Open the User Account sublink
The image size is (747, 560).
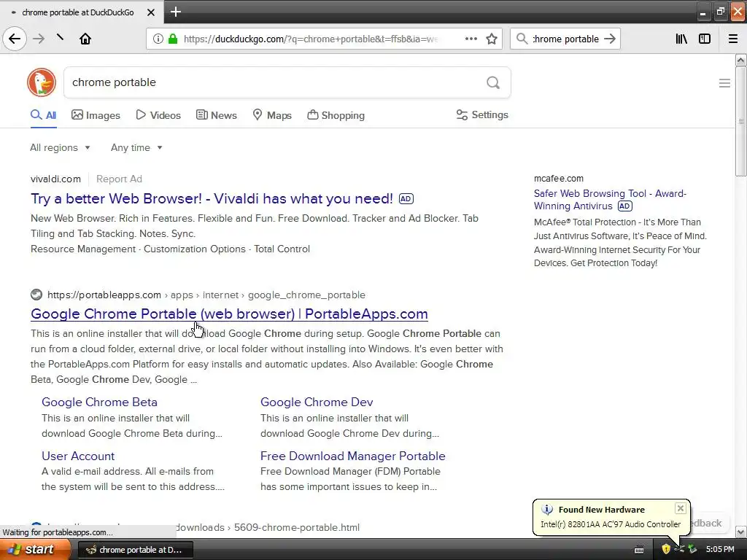(x=78, y=456)
